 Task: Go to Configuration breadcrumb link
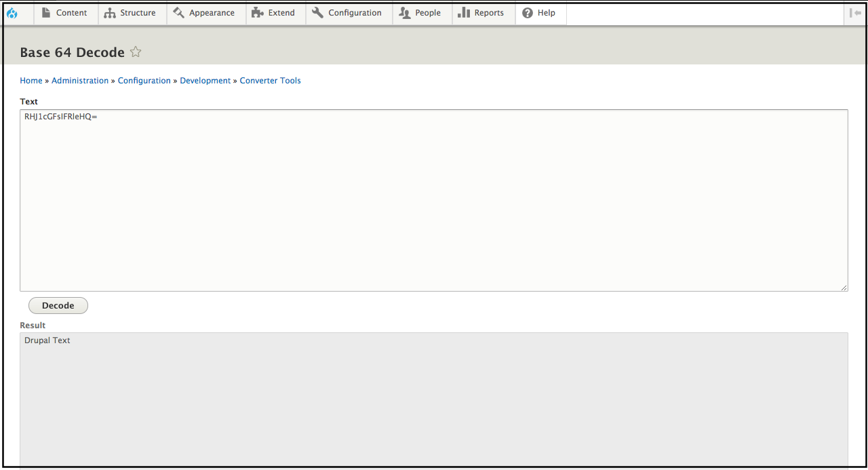tap(144, 81)
